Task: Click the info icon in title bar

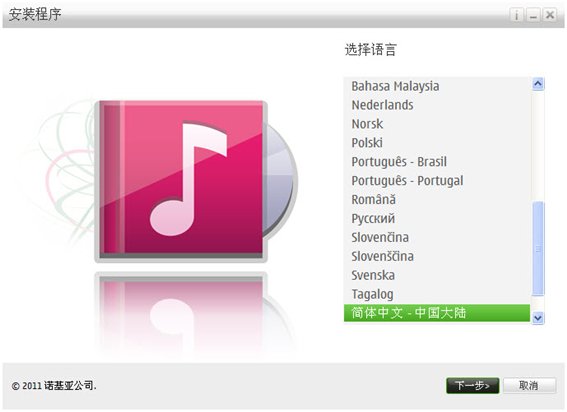Action: click(x=516, y=15)
